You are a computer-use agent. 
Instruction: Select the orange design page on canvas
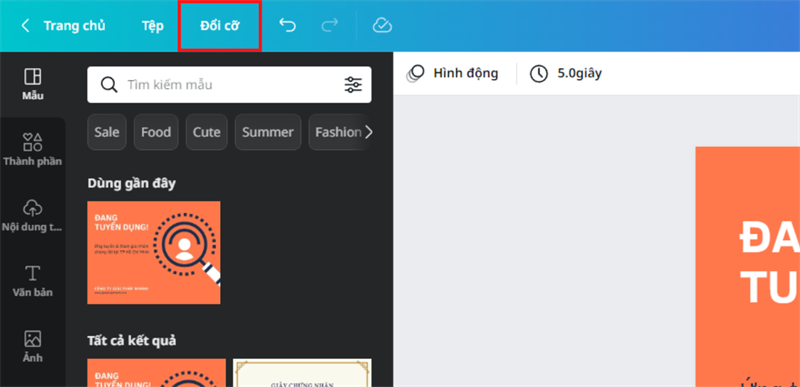[747, 267]
